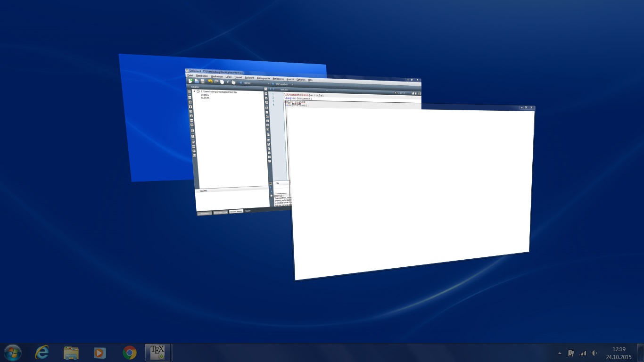Open the volume speaker tray icon
Image resolution: width=644 pixels, height=362 pixels.
(x=594, y=353)
